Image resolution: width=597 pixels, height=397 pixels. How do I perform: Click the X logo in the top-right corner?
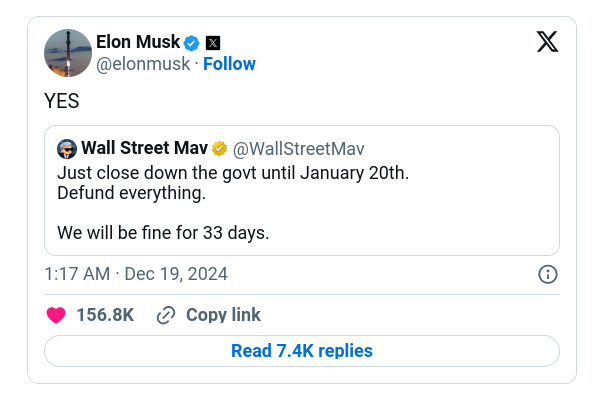[547, 41]
